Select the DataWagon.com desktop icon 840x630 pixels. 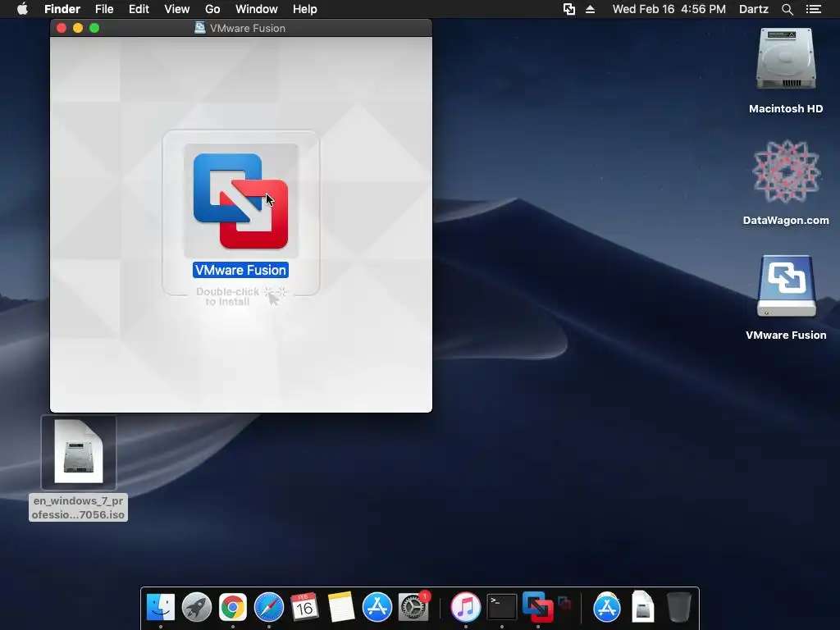pos(786,172)
